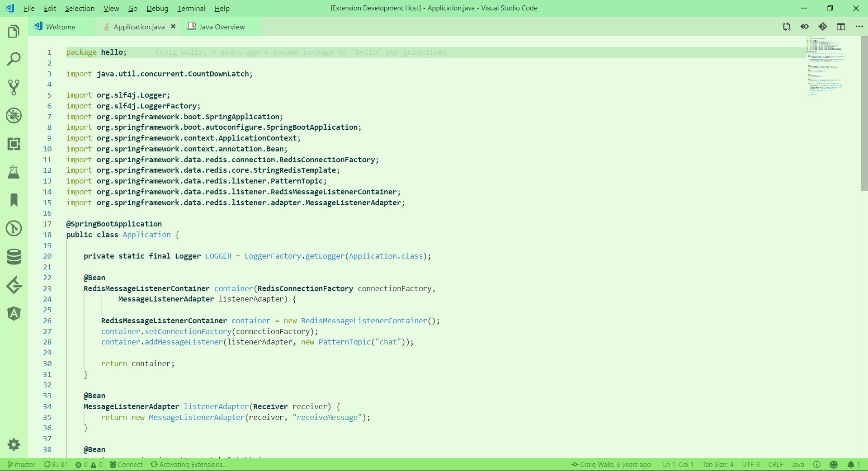Image resolution: width=868 pixels, height=471 pixels.
Task: Click the @SpringBootApplication annotation
Action: (x=114, y=224)
